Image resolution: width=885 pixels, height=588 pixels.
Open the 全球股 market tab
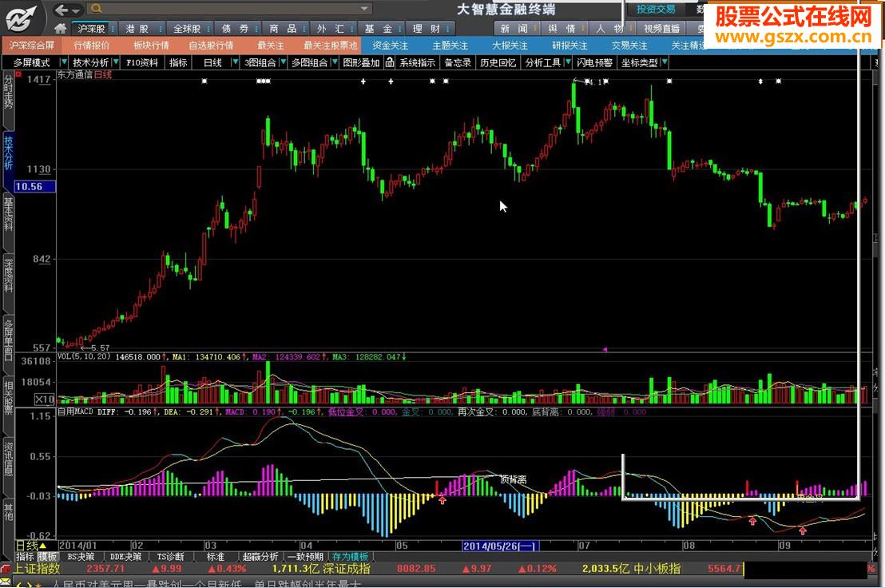[x=187, y=28]
